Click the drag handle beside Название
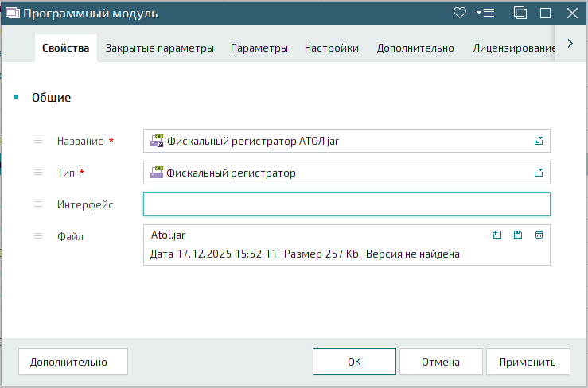Screen dimensions: 588x388 (x=37, y=141)
